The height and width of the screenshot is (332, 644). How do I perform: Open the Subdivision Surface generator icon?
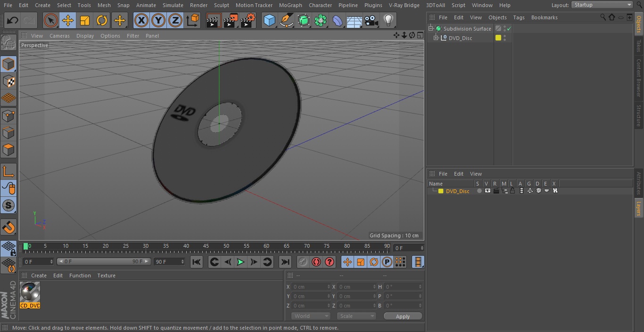click(x=304, y=20)
